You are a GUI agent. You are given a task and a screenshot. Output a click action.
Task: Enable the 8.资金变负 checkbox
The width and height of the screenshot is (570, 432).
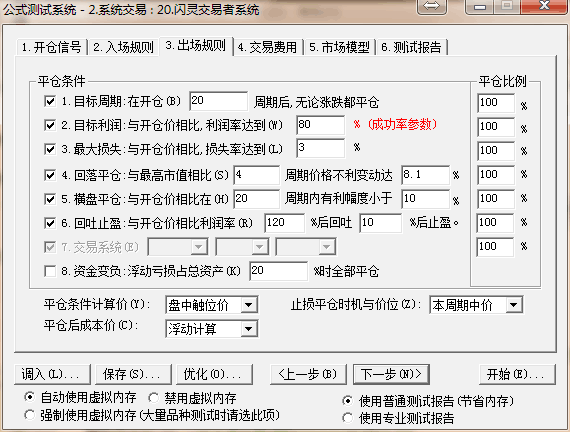coord(50,271)
